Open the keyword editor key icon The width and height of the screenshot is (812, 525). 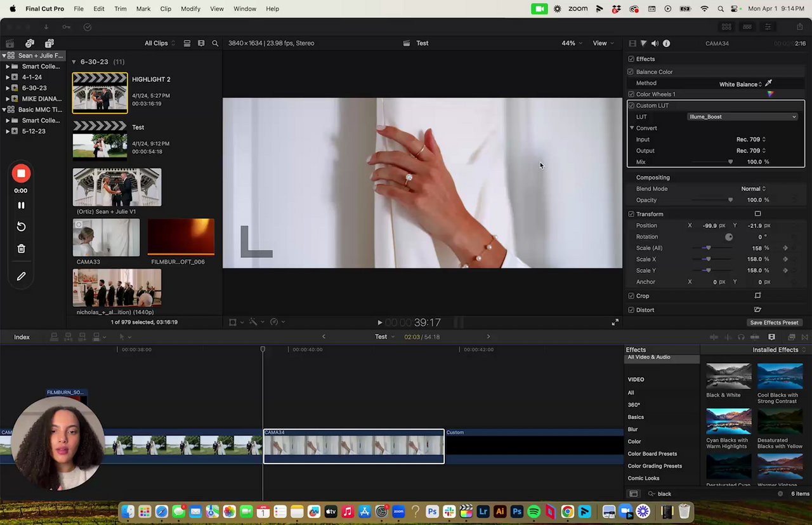pos(67,27)
